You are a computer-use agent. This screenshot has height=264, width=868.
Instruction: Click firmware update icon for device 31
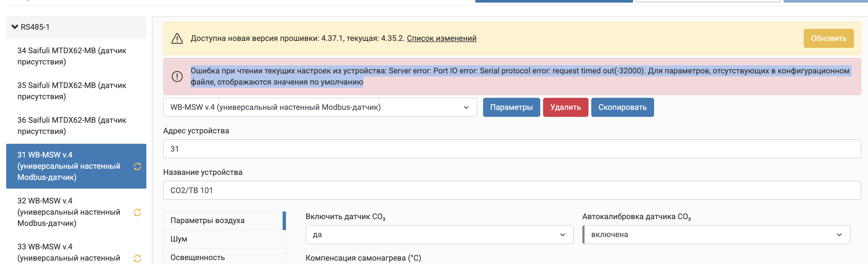click(x=137, y=166)
